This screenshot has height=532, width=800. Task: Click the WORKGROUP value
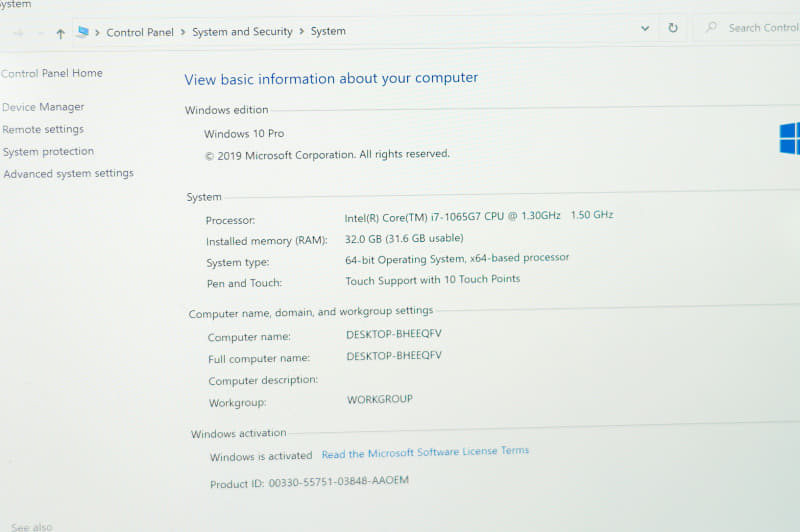(380, 399)
